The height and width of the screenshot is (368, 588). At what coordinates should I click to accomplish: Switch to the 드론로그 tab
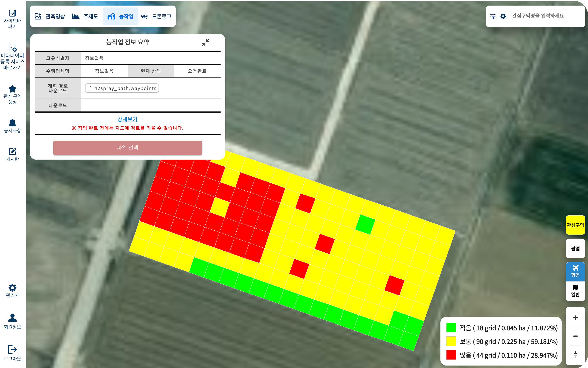click(156, 16)
